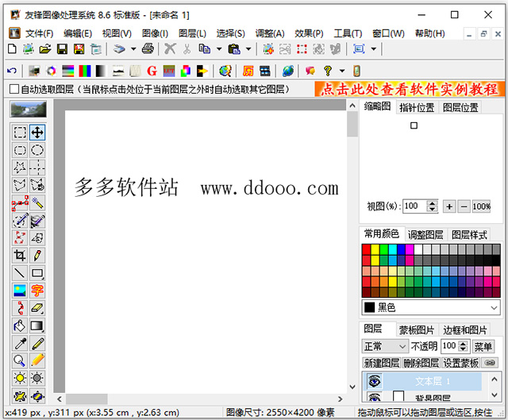Select the magic wand tool
Image resolution: width=508 pixels, height=420 pixels.
(37, 203)
